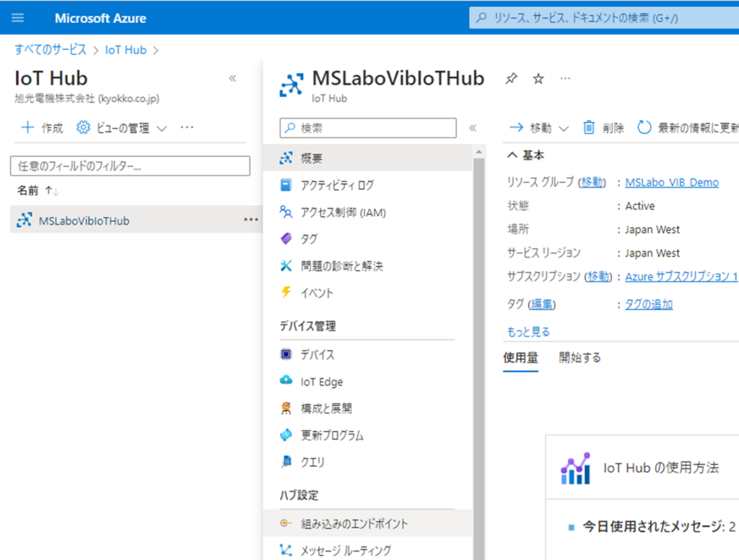Open the Azure portal hamburger menu

pyautogui.click(x=17, y=18)
